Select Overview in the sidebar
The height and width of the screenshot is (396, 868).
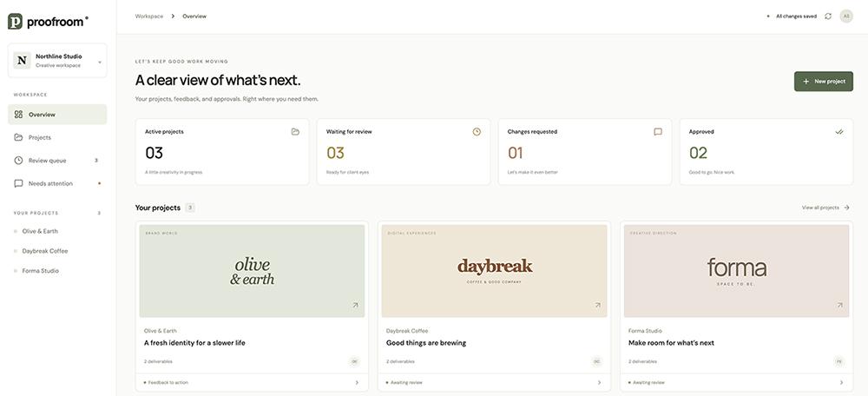pyautogui.click(x=57, y=115)
